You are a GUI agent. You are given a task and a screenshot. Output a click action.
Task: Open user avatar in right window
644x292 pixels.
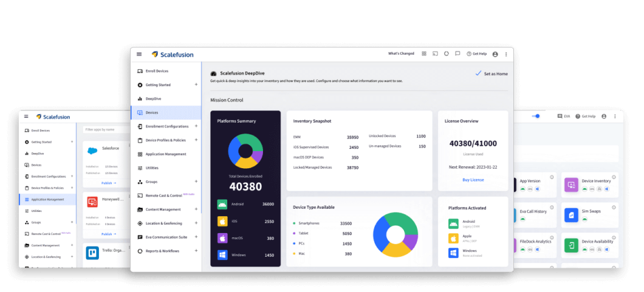(x=604, y=117)
